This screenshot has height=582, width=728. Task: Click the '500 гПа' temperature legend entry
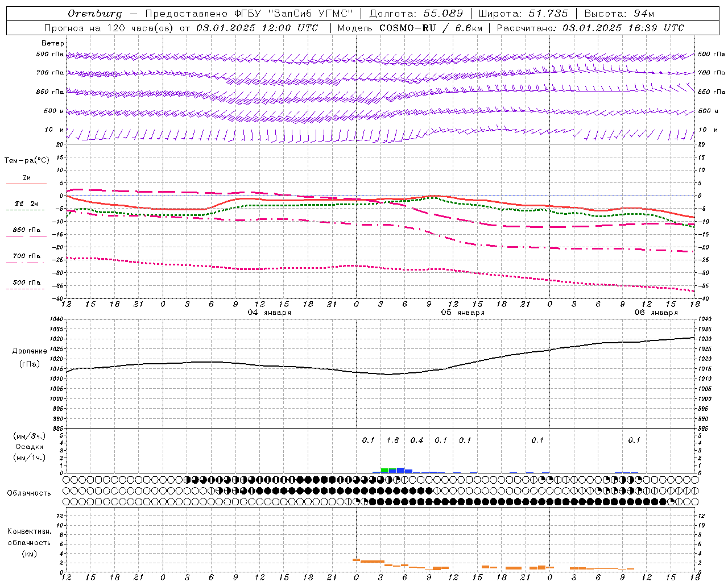27,282
